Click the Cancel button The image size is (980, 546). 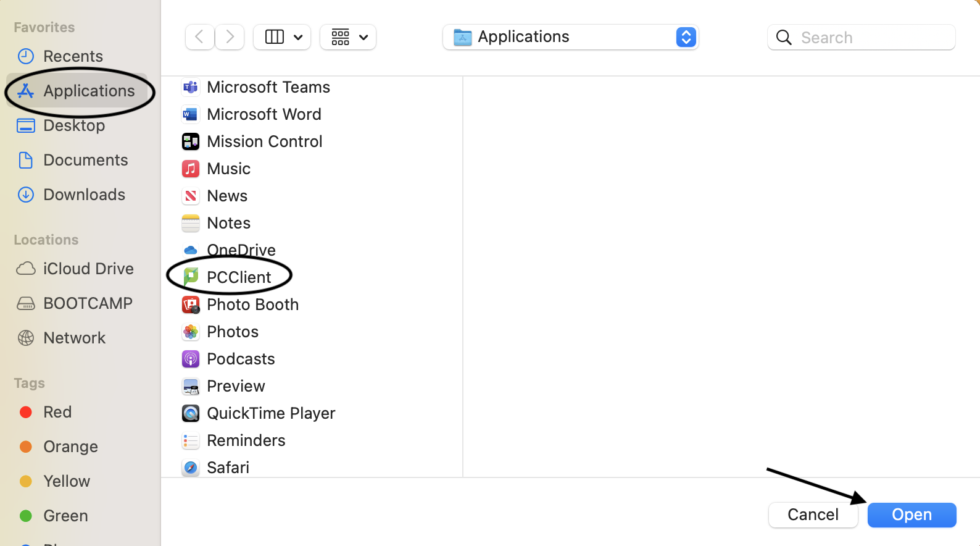[813, 514]
